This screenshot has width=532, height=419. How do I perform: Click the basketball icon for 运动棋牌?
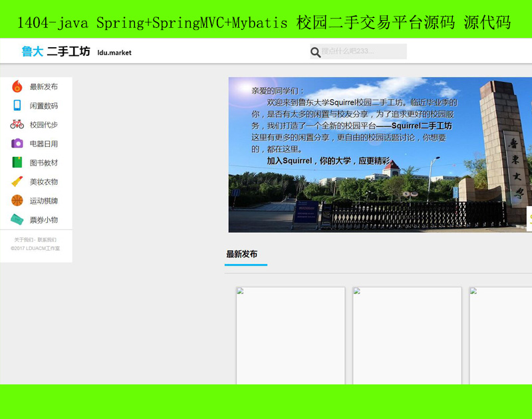click(17, 200)
